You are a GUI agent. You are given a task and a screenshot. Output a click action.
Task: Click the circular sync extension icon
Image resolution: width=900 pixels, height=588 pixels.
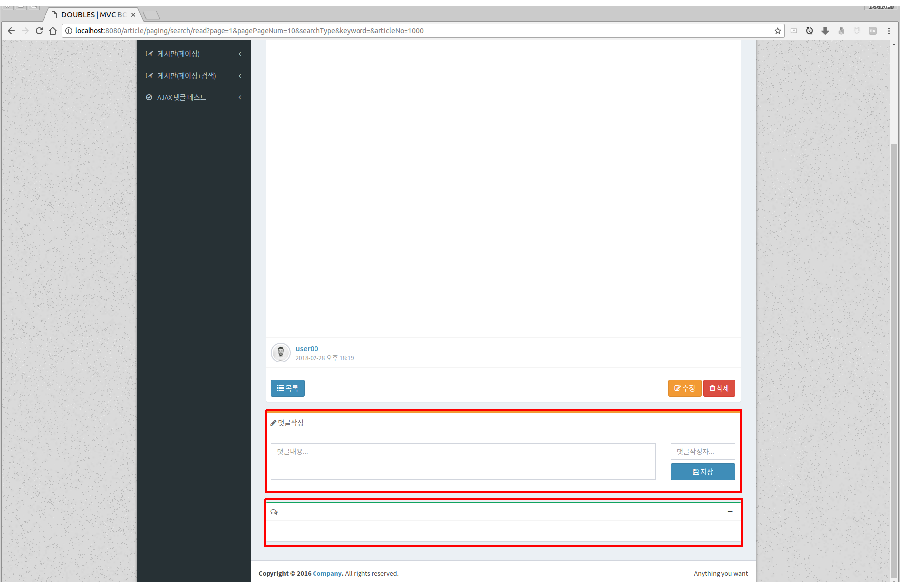pyautogui.click(x=810, y=31)
